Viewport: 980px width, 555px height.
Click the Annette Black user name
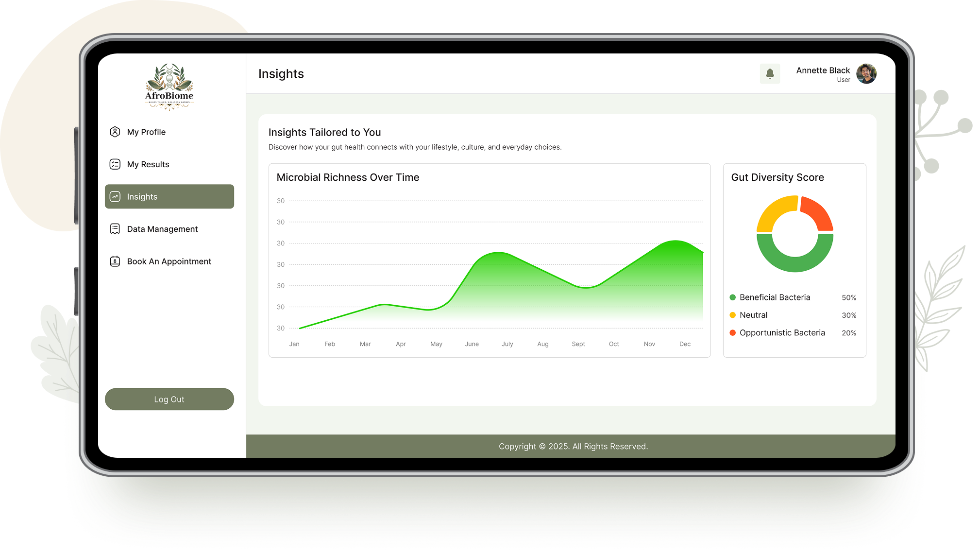(823, 70)
